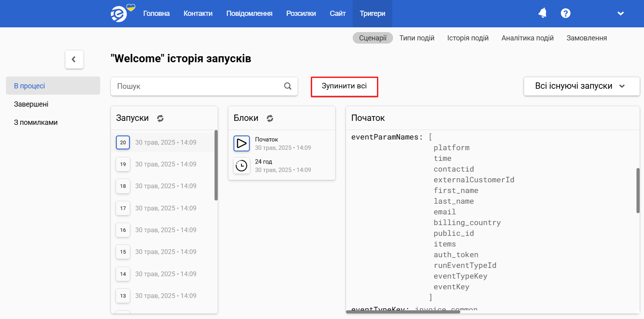The height and width of the screenshot is (319, 644).
Task: Show launches З помилками
Action: pyautogui.click(x=36, y=122)
